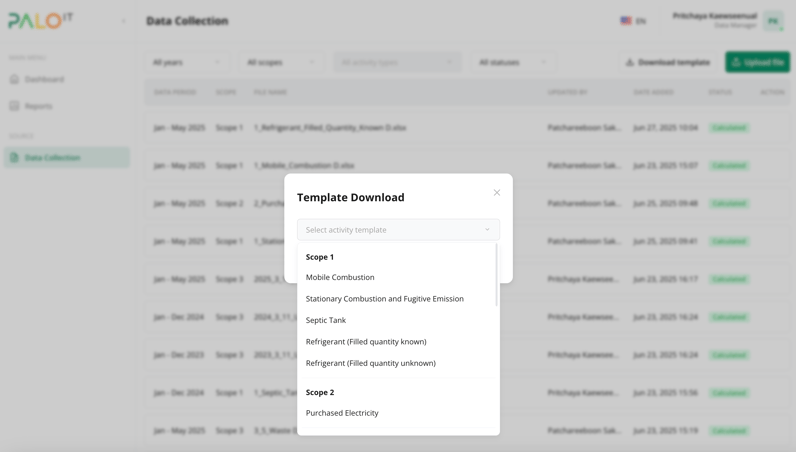Open the All years filter dropdown

click(187, 62)
